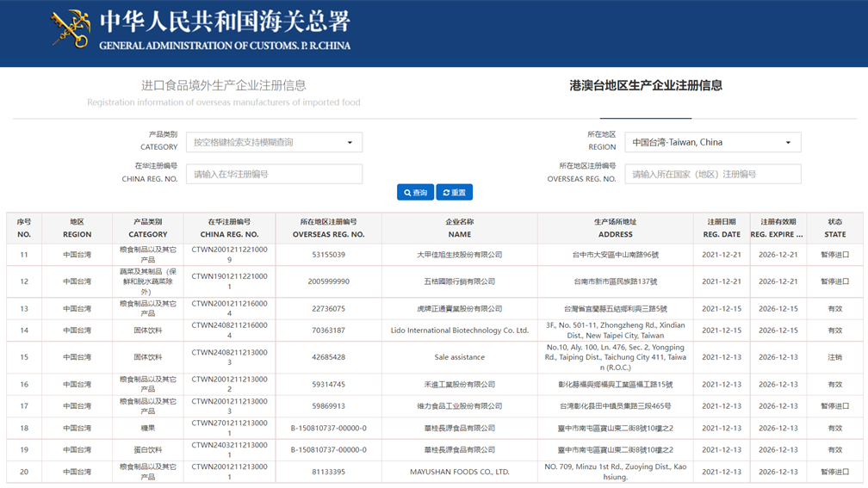The width and height of the screenshot is (868, 488).
Task: Click the REG. EXPIRE column header
Action: (x=776, y=228)
